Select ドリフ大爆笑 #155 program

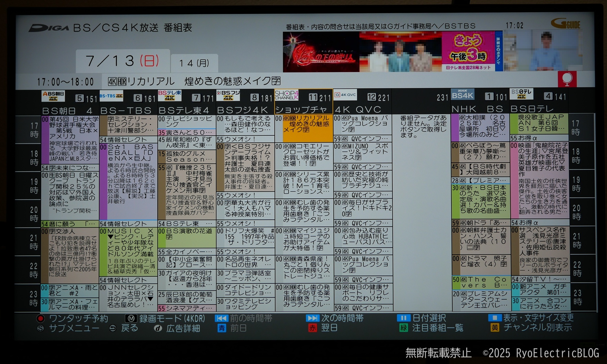pos(245,238)
